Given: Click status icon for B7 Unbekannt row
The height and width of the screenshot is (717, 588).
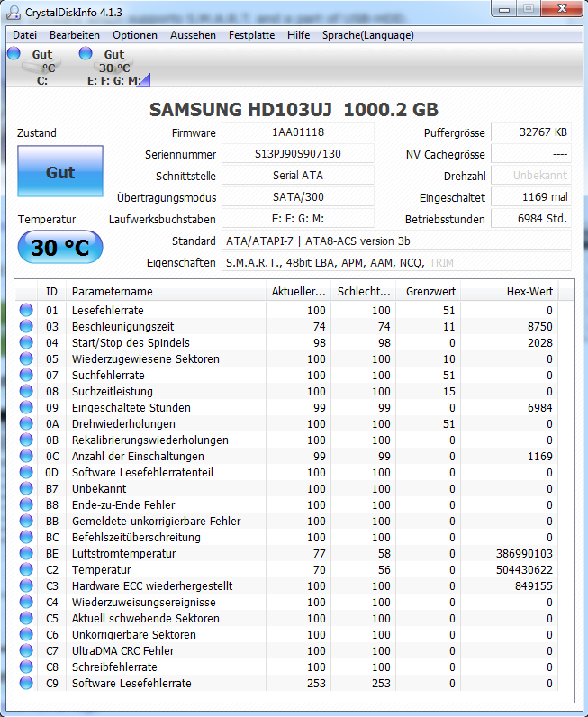Looking at the screenshot, I should (26, 488).
